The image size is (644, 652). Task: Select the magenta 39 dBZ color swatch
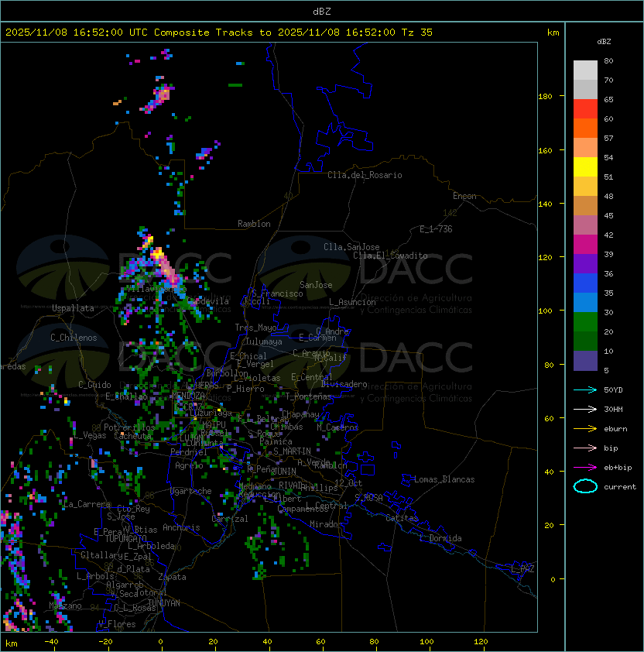pos(585,244)
